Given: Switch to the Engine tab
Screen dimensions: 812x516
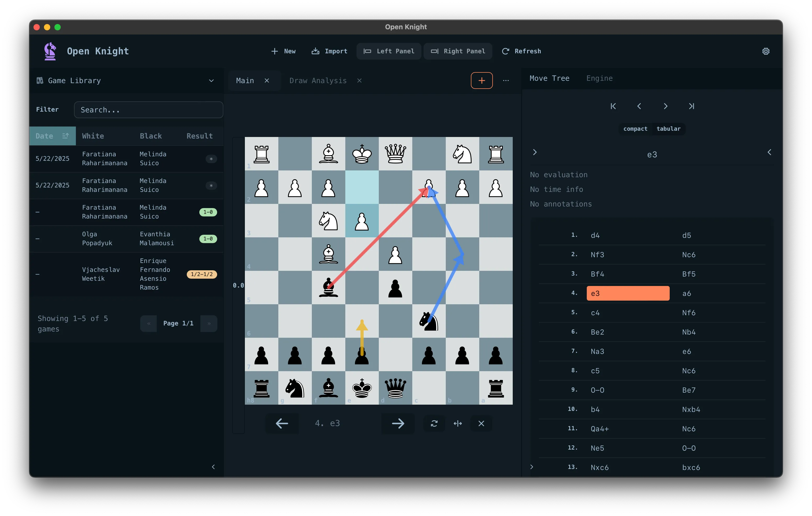Looking at the screenshot, I should pos(599,78).
